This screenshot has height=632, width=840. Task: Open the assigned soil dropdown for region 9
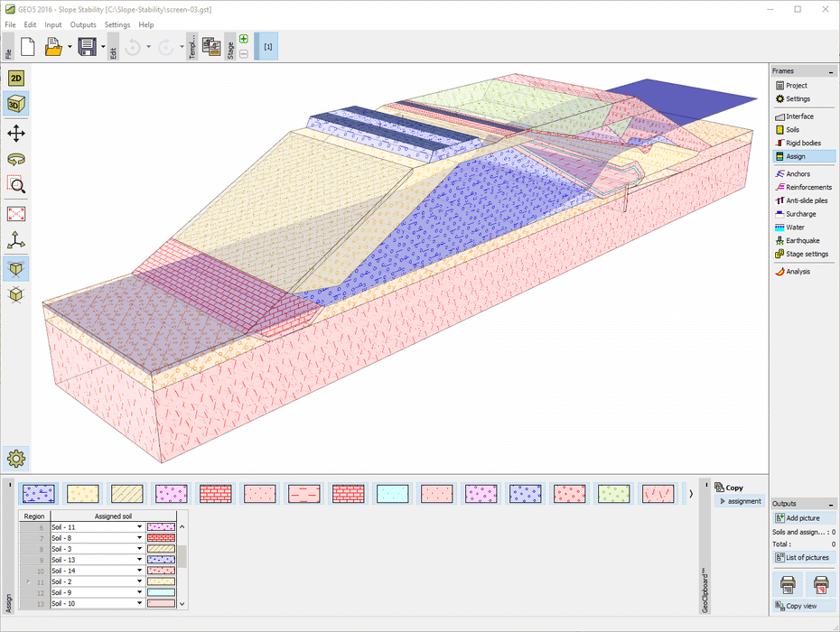pos(139,560)
